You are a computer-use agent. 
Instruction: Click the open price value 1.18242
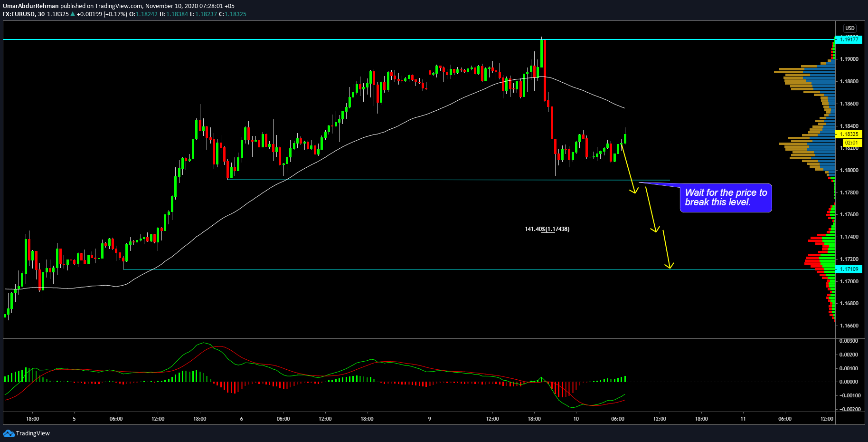147,14
